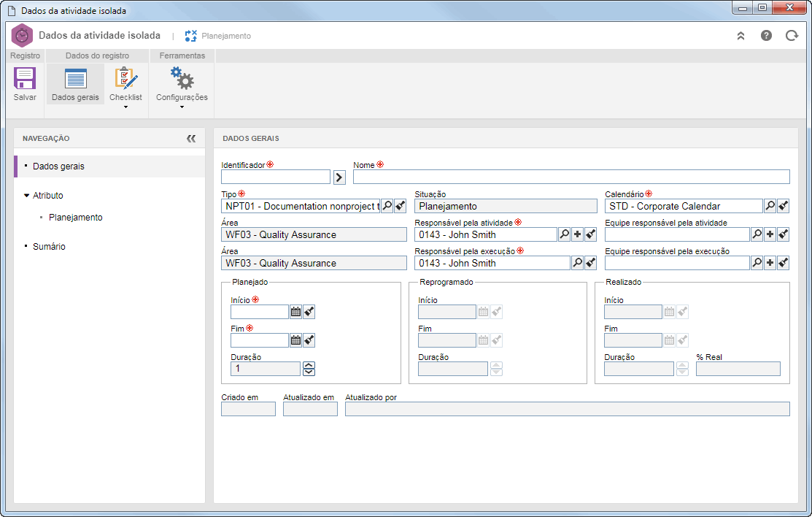Screen dimensions: 812x517
Task: Clear Equipe responsável pela atividade with eraser
Action: [x=783, y=234]
